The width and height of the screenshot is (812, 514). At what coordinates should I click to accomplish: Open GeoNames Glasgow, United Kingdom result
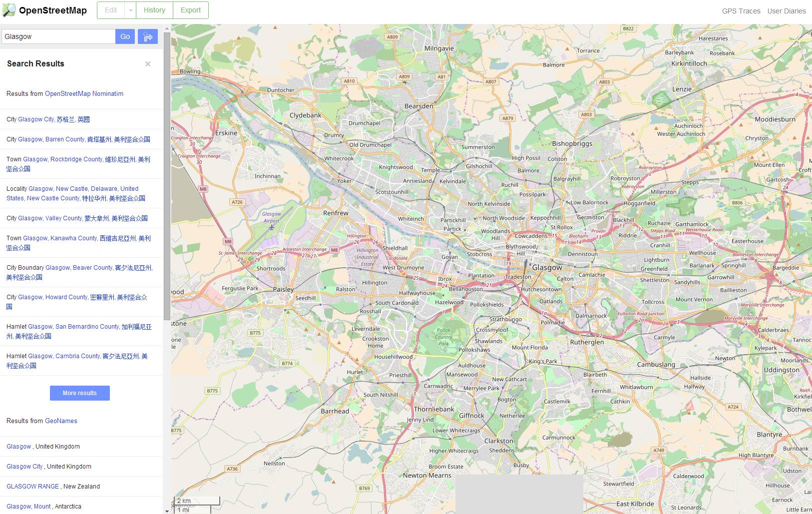click(19, 447)
